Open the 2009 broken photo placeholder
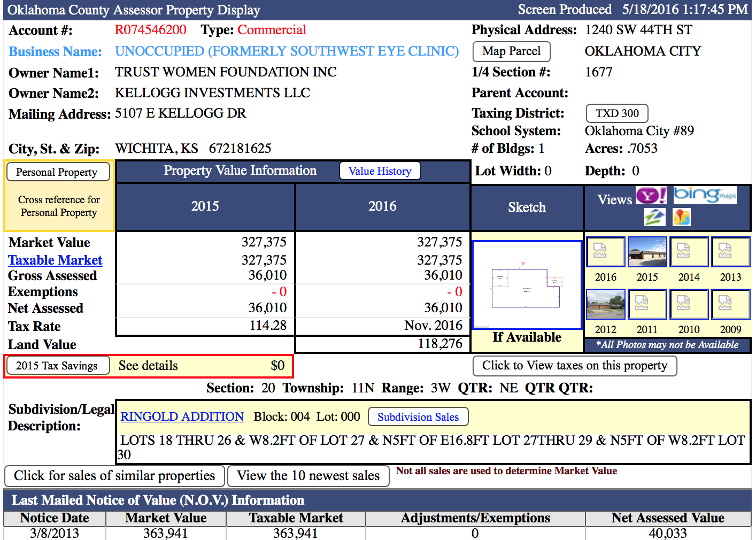Screen dimensions: 756x540 pyautogui.click(x=730, y=304)
